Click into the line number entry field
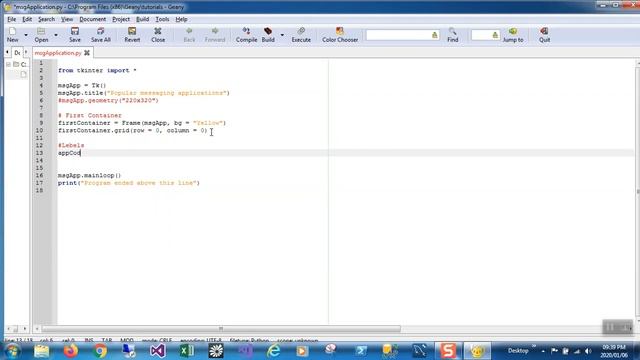 click(x=481, y=35)
